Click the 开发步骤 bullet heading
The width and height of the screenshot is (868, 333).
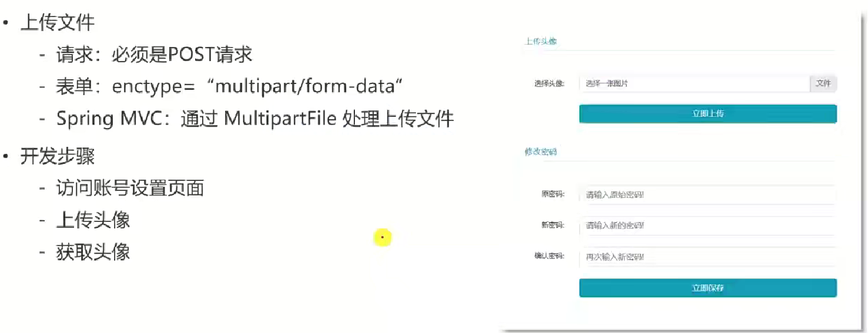coord(58,156)
